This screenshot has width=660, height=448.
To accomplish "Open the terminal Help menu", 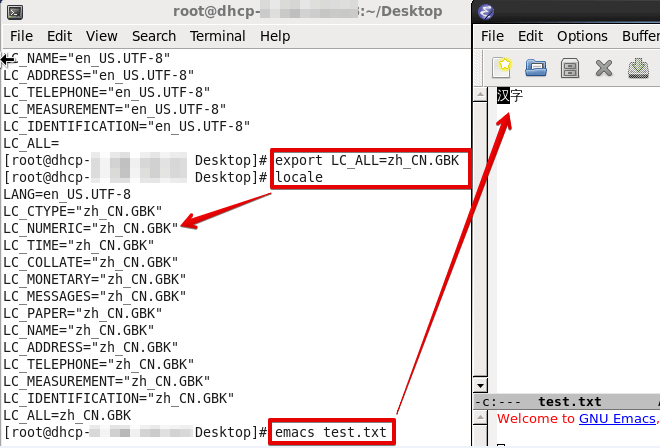I will click(274, 36).
